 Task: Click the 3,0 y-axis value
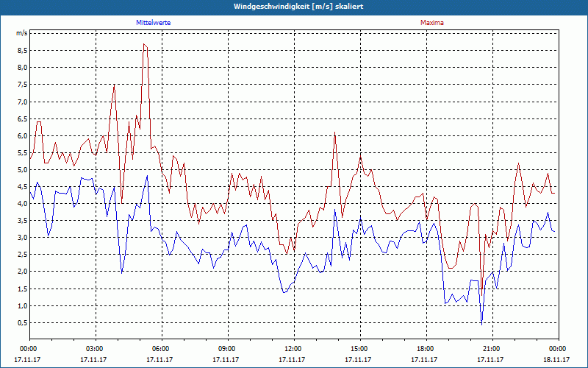(22, 237)
